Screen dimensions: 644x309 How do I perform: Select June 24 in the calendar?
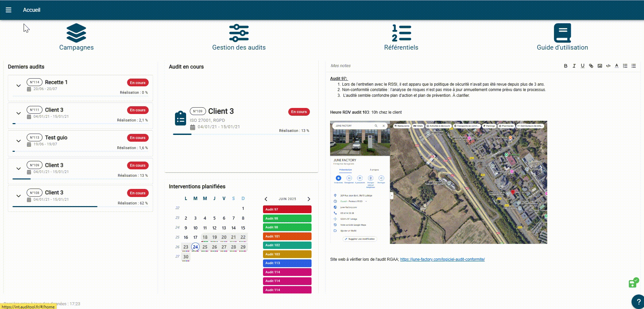point(195,247)
